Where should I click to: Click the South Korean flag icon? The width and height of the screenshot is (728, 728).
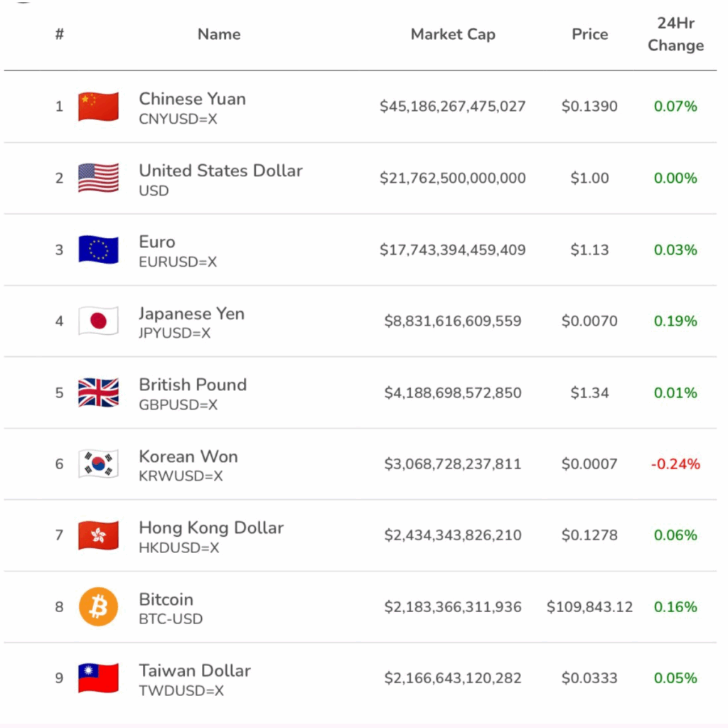point(98,464)
